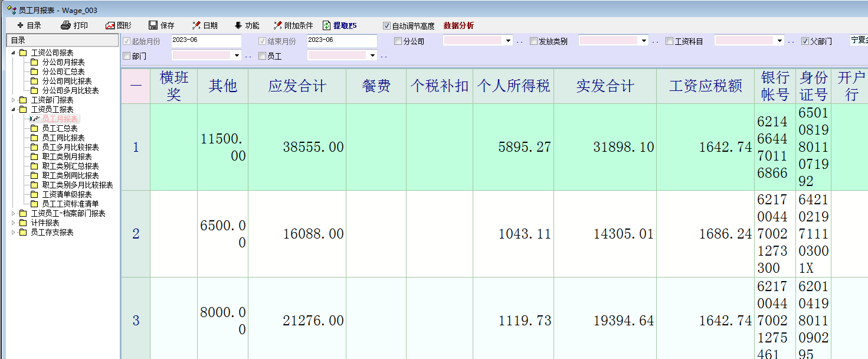This screenshot has width=868, height=359.
Task: Click the 起始月份 date input field
Action: pyautogui.click(x=206, y=41)
